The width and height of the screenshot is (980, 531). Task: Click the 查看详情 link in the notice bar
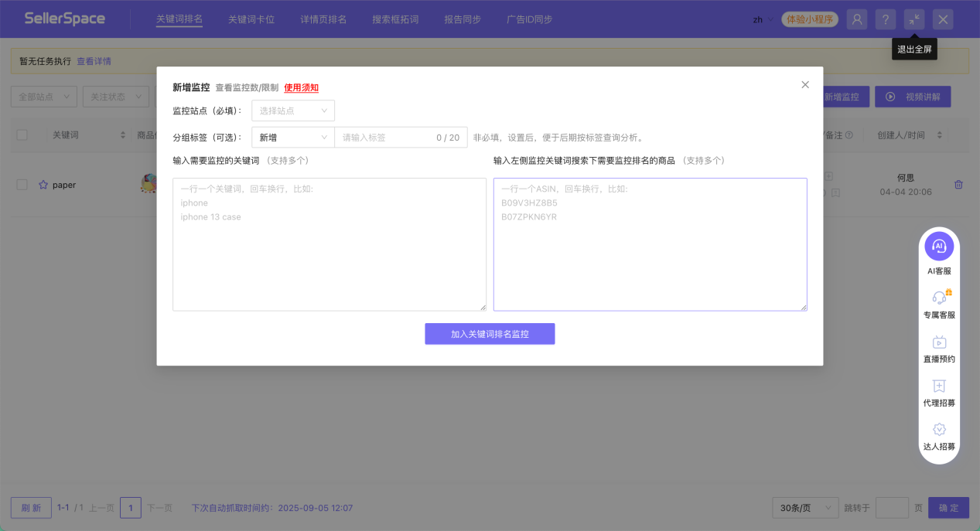coord(94,61)
